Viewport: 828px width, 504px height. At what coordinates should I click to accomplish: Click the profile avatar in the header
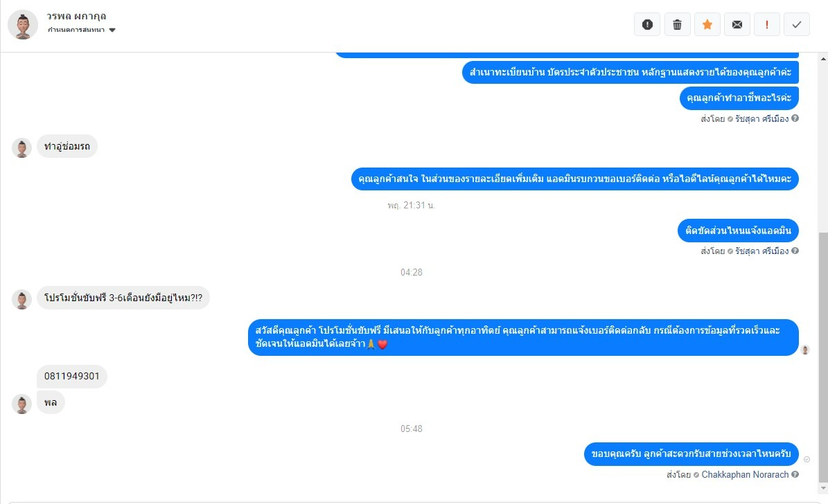(23, 24)
